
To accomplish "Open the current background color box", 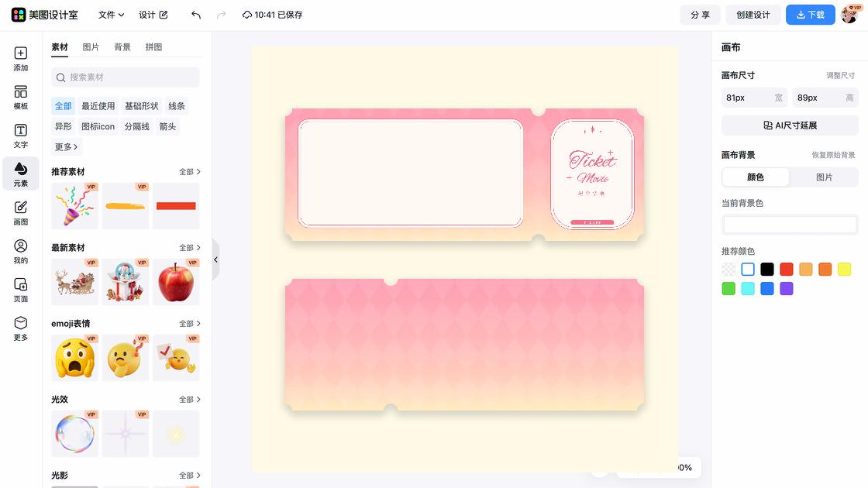I will click(x=790, y=225).
